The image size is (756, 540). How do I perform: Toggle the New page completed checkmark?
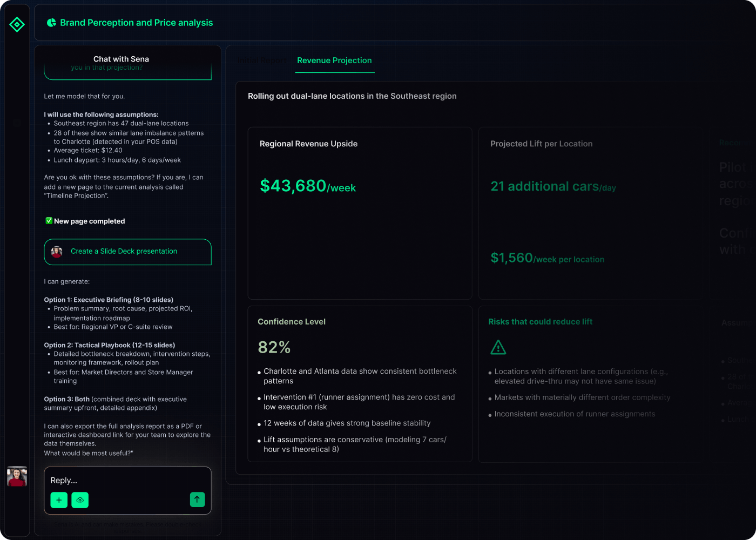tap(49, 221)
